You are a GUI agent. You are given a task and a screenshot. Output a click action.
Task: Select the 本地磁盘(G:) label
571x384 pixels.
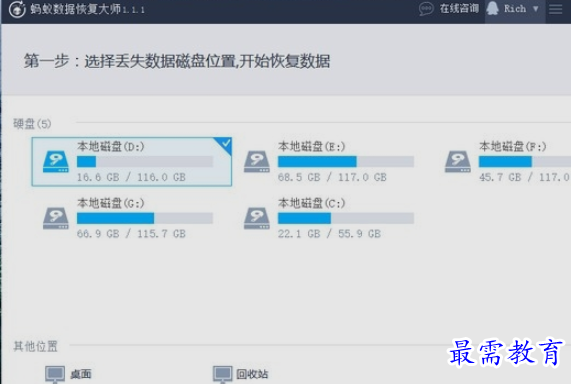click(111, 203)
